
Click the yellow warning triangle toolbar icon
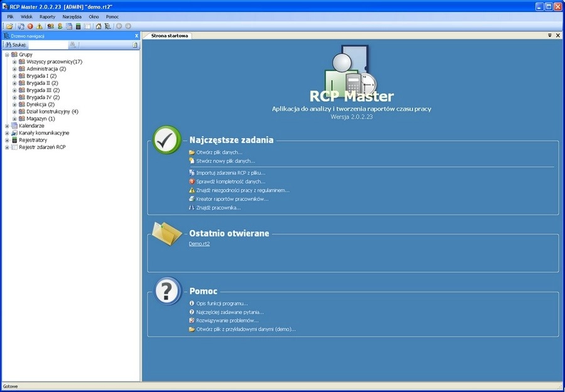(40, 26)
